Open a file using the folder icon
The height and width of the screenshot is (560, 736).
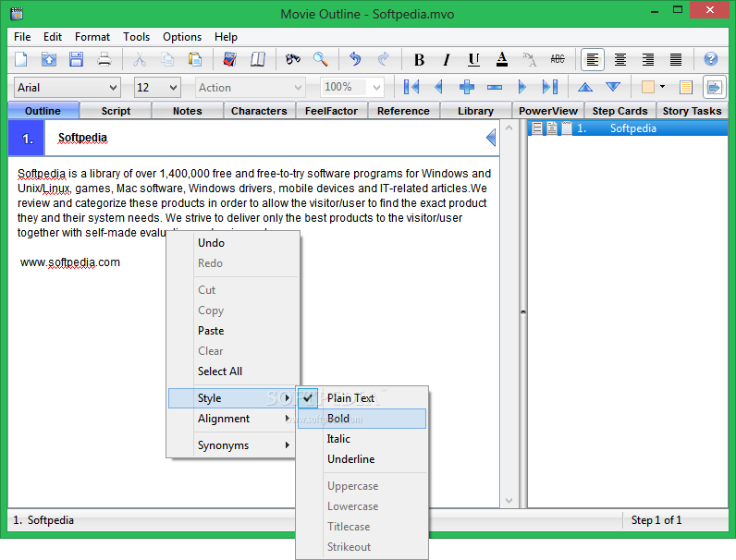pyautogui.click(x=49, y=59)
